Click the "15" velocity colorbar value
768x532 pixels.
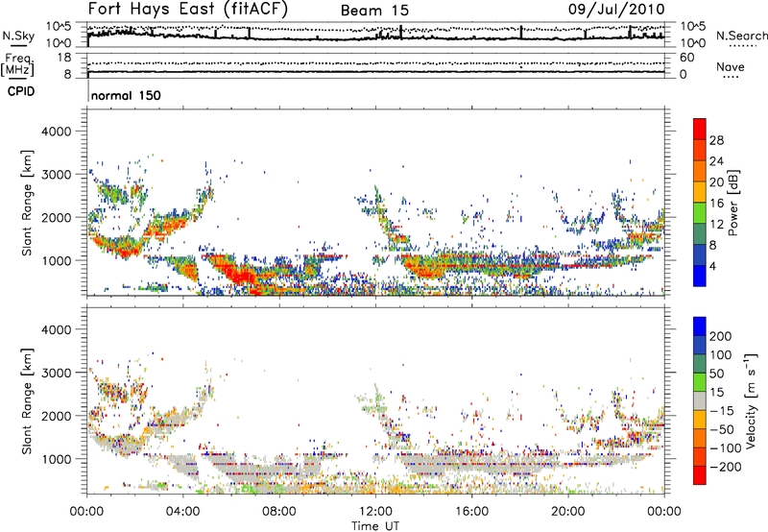716,393
